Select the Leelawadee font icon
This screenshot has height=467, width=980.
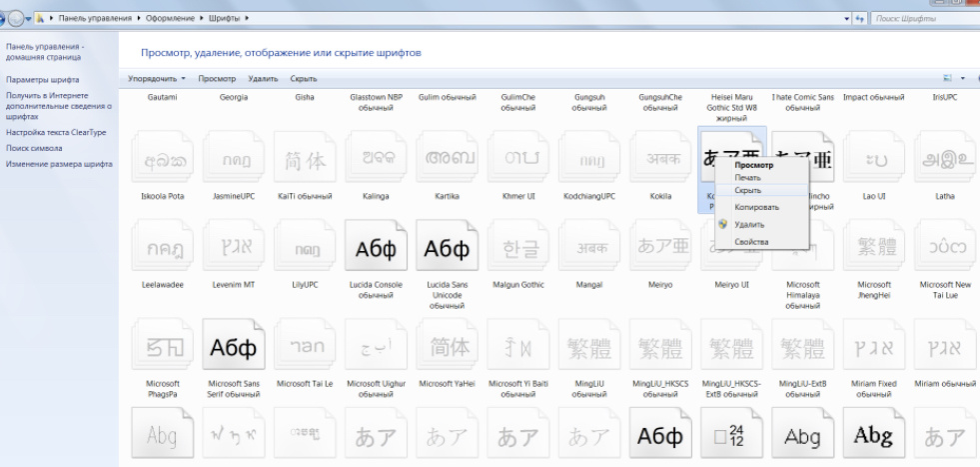tap(163, 245)
